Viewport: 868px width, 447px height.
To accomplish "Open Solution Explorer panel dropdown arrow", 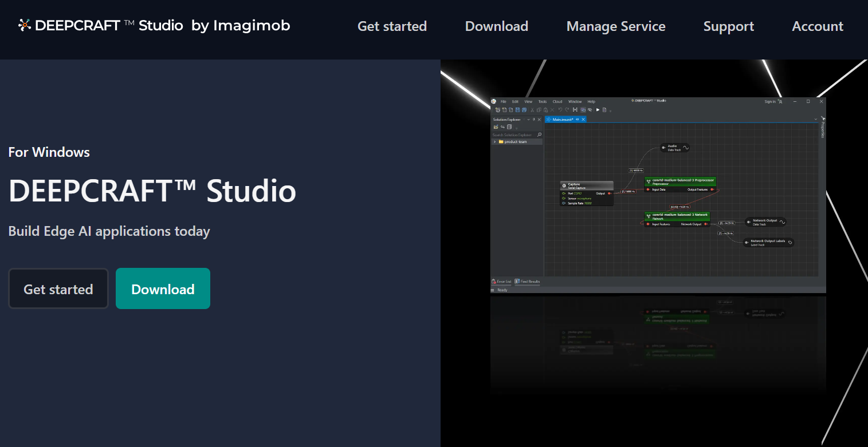I will click(528, 120).
